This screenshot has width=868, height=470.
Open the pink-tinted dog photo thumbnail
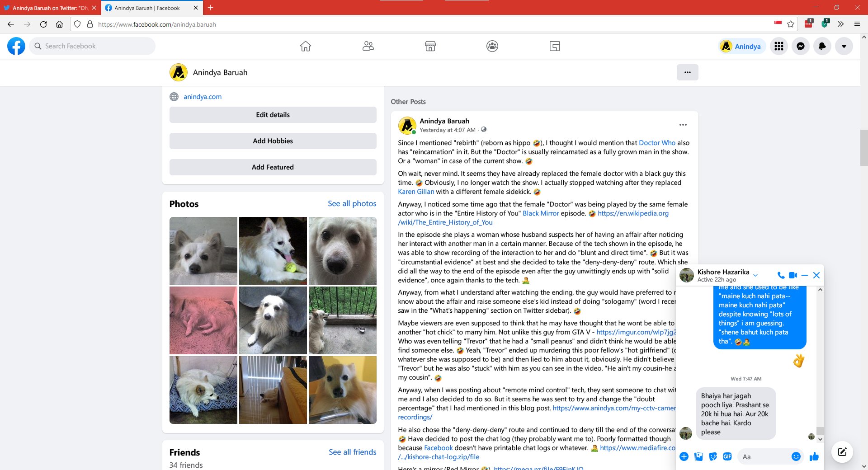pos(203,320)
